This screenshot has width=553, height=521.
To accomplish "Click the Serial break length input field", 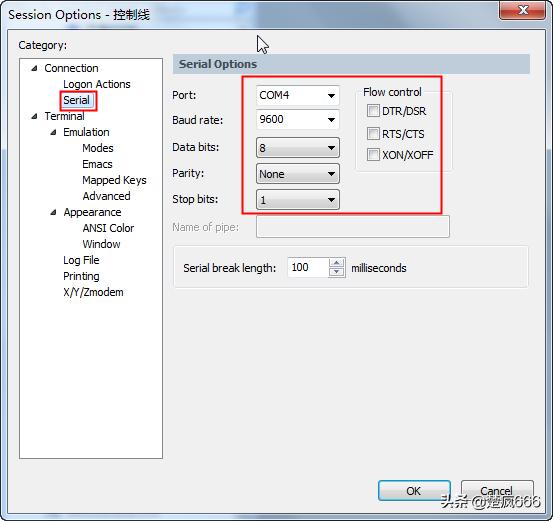I will tap(308, 267).
